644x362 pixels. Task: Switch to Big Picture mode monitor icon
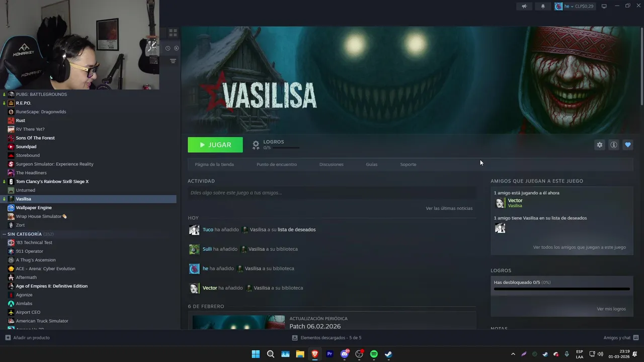coord(604,7)
